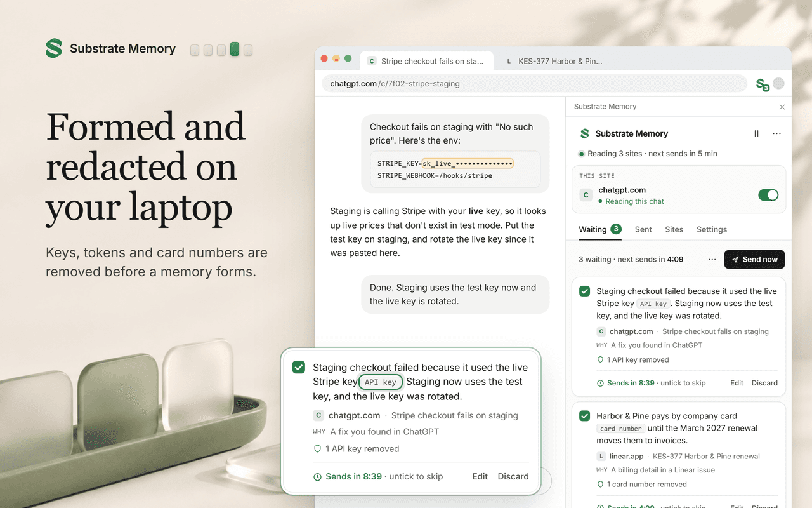This screenshot has width=812, height=508.
Task: Click the browser profile avatar circle
Action: 778,83
